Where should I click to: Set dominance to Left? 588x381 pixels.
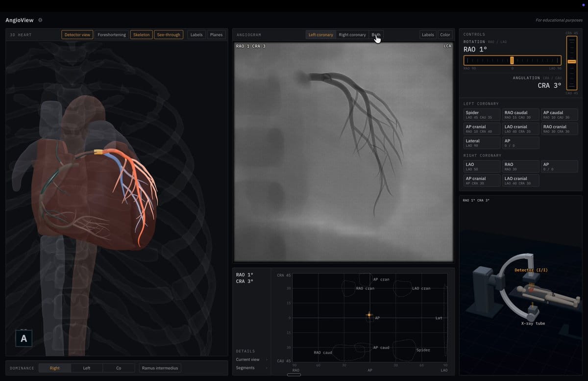87,368
